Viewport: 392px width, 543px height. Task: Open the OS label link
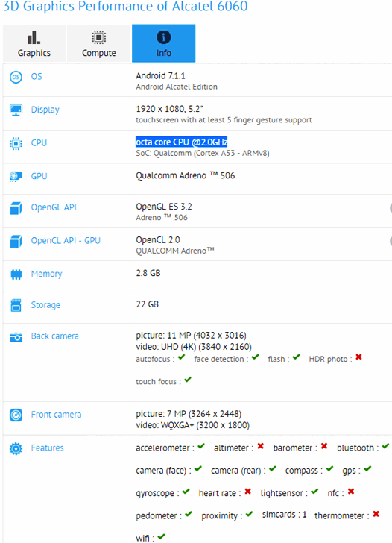coord(37,77)
